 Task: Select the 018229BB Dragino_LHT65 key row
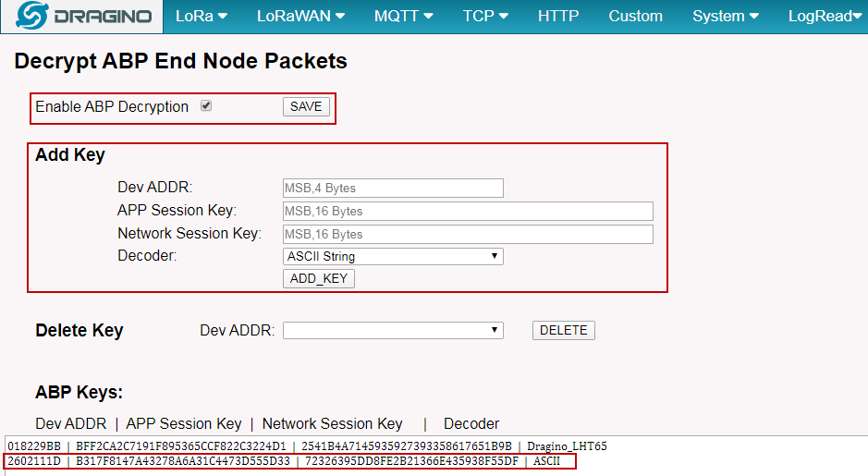307,446
